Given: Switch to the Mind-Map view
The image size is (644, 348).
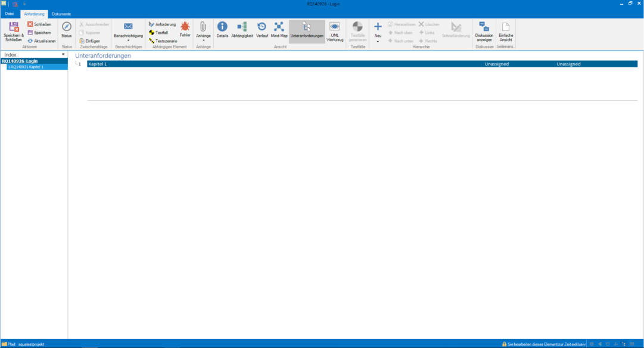Looking at the screenshot, I should click(x=279, y=27).
